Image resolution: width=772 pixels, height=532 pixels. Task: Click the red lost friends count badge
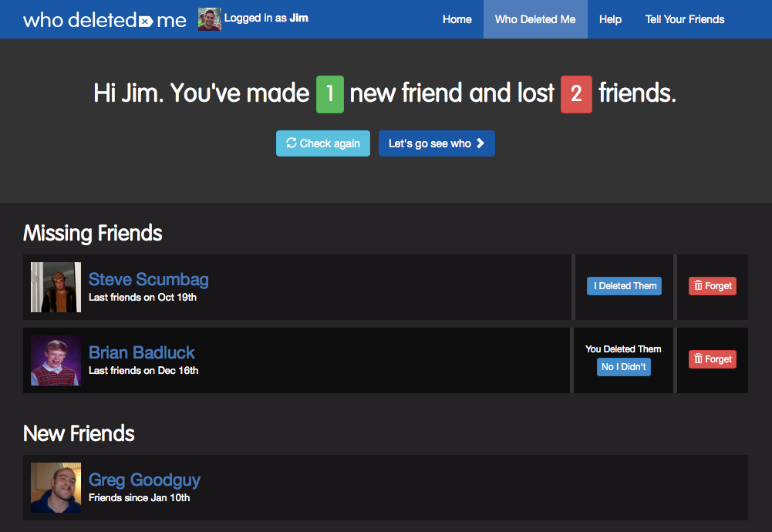576,94
